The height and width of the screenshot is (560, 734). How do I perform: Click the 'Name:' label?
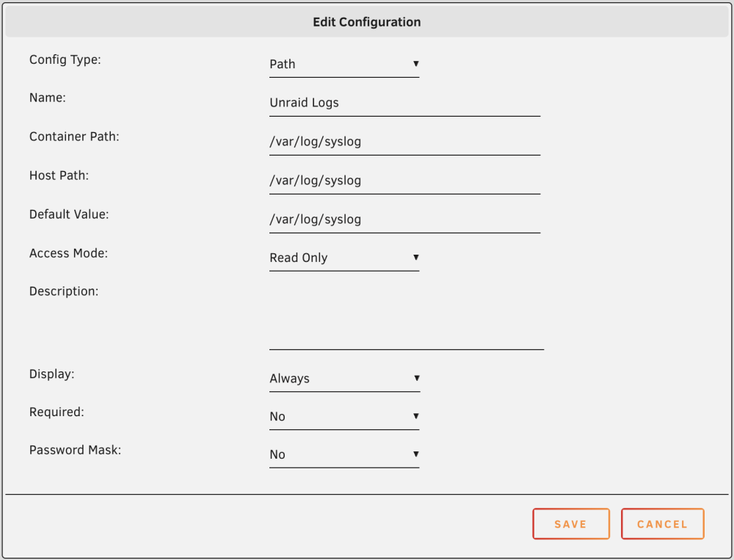(x=47, y=98)
